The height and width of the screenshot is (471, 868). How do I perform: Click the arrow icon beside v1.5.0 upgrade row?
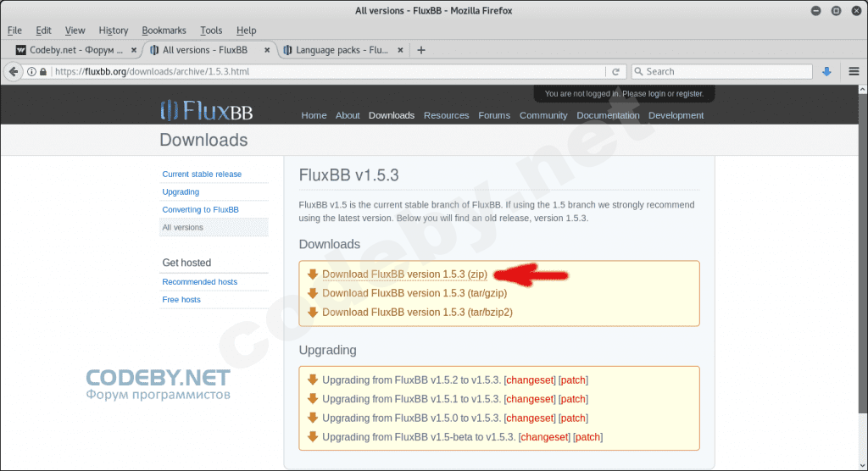(313, 418)
